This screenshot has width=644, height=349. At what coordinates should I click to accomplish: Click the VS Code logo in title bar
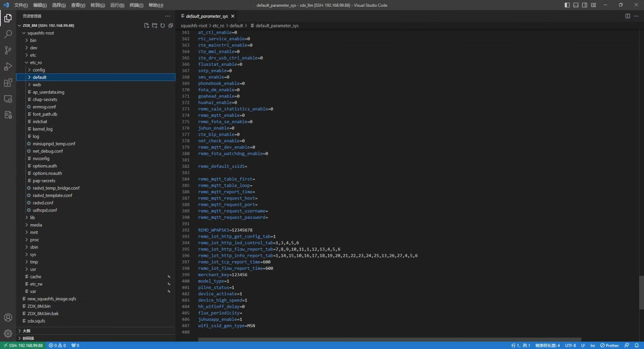(x=6, y=5)
